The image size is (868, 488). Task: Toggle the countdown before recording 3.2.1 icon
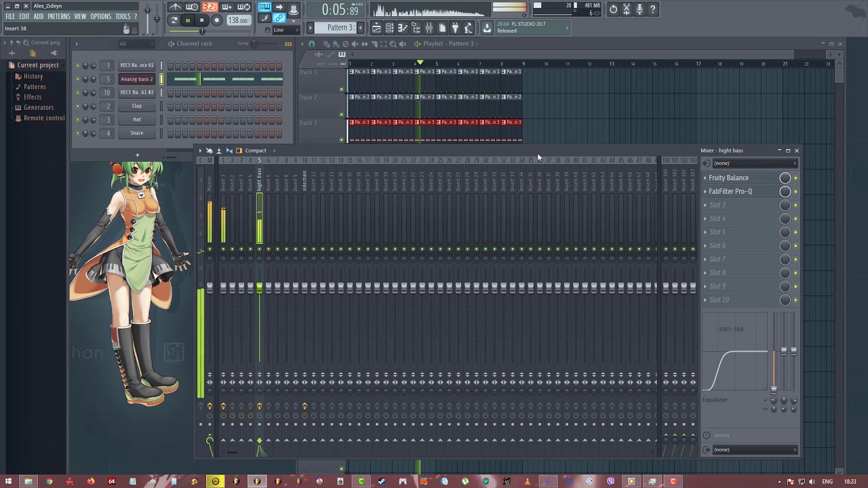point(210,7)
